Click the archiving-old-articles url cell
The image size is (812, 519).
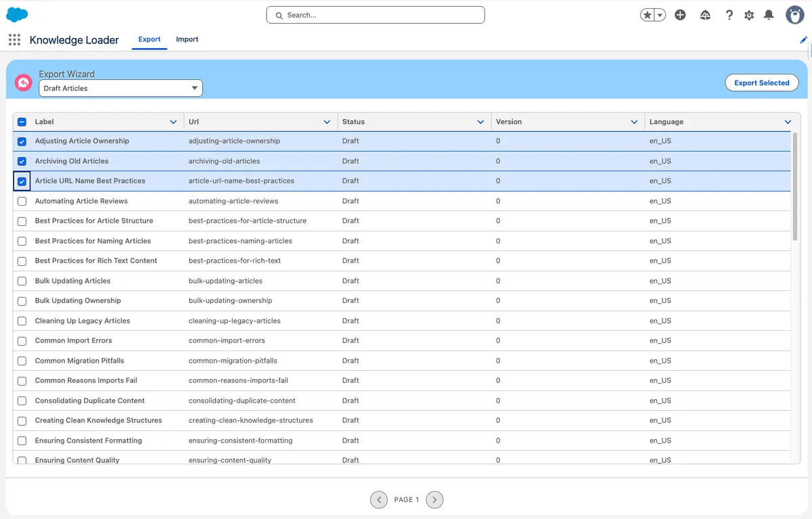[x=224, y=161]
